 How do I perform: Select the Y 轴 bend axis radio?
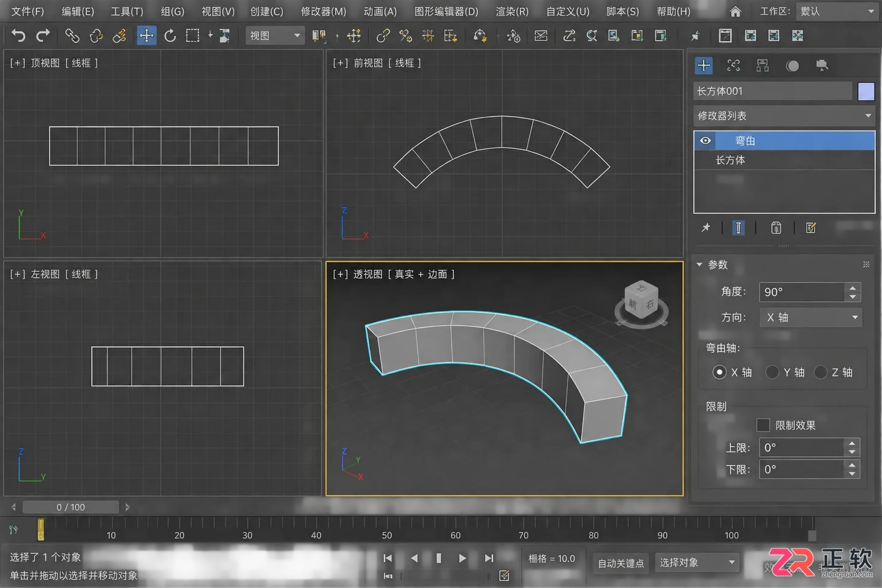pyautogui.click(x=772, y=372)
